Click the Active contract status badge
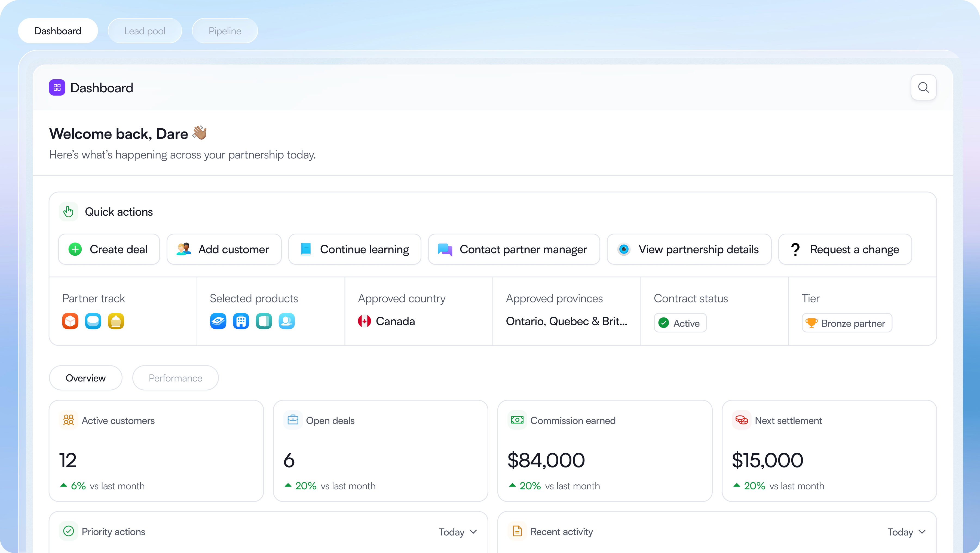This screenshot has width=980, height=553. tap(680, 323)
